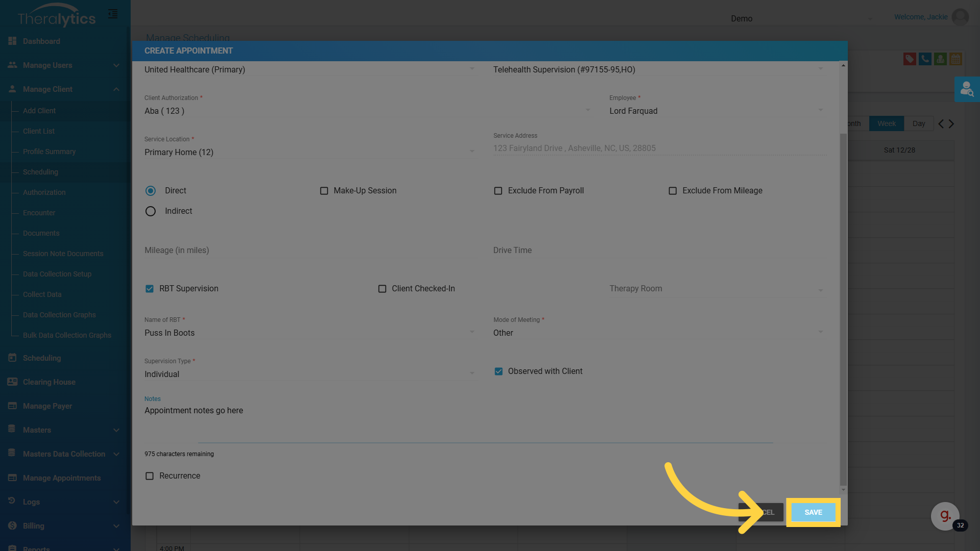Uncheck the RBT Supervision checkbox
This screenshot has width=980, height=551.
point(150,289)
